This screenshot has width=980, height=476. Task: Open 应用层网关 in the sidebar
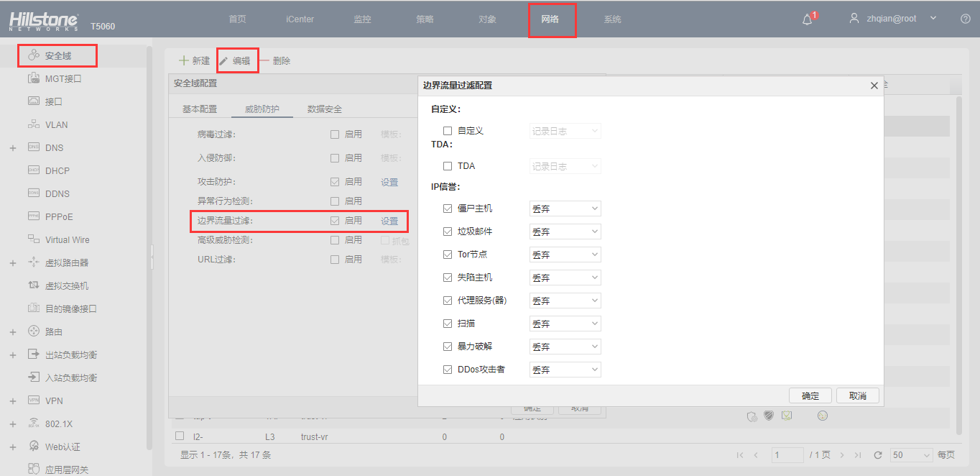click(x=67, y=470)
